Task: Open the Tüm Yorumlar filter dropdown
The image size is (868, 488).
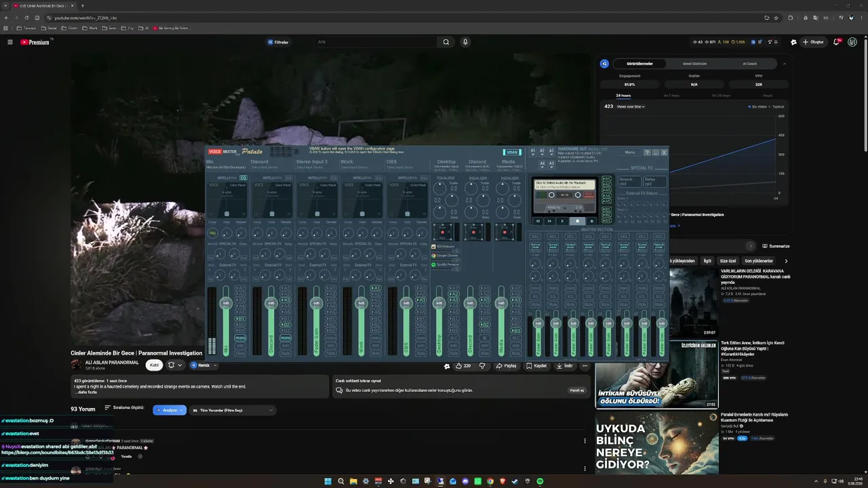Action: click(x=233, y=410)
